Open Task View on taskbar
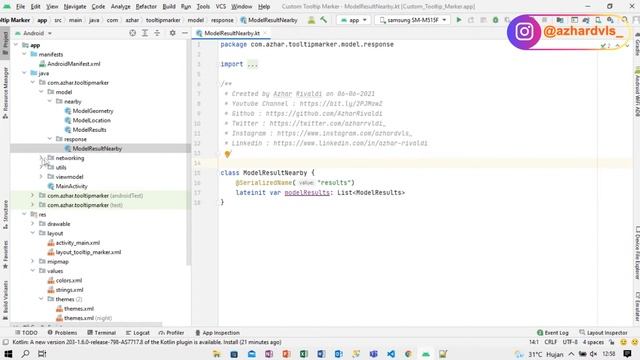640x360 pixels. coord(42,354)
